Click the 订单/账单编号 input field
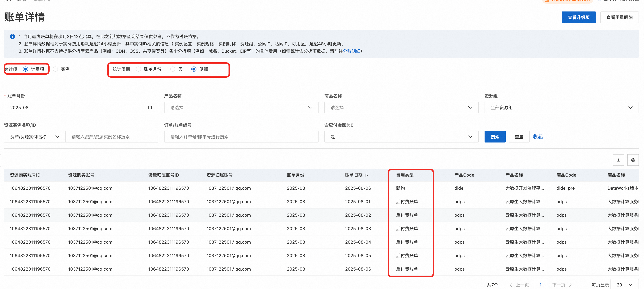 click(241, 137)
